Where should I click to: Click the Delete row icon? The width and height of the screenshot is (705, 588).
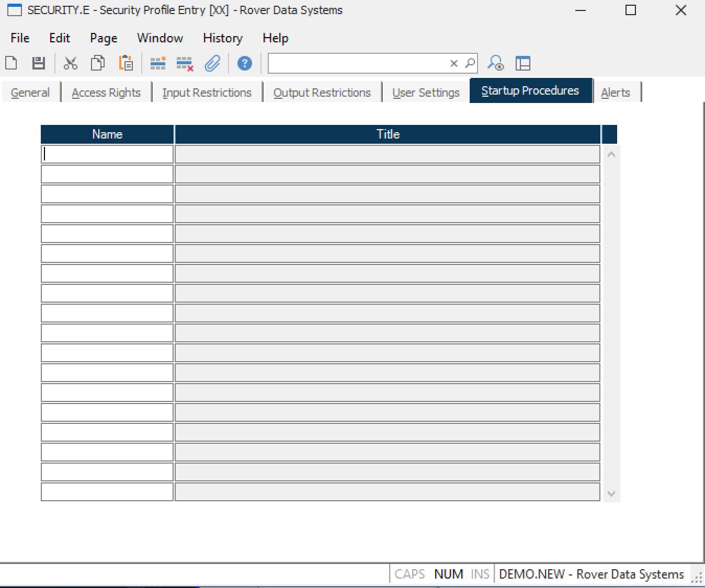(185, 64)
